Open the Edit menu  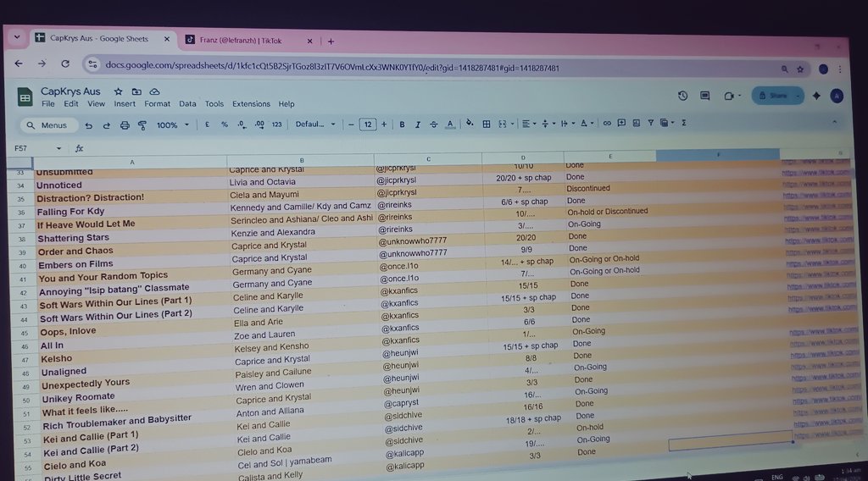pos(71,104)
